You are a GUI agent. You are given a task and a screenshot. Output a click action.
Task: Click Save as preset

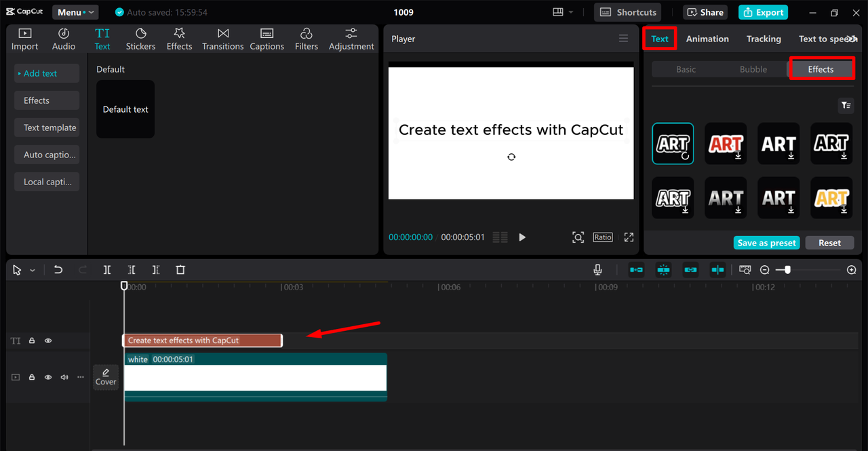pos(767,243)
